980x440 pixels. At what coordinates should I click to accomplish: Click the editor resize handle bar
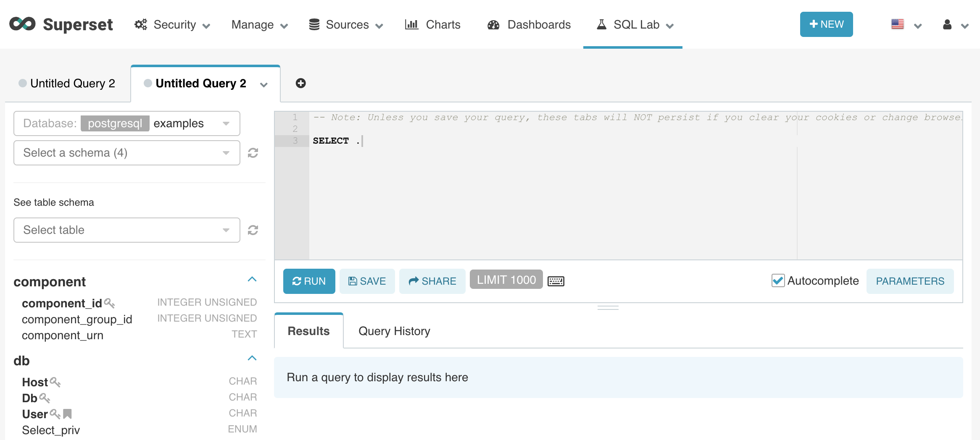point(608,308)
